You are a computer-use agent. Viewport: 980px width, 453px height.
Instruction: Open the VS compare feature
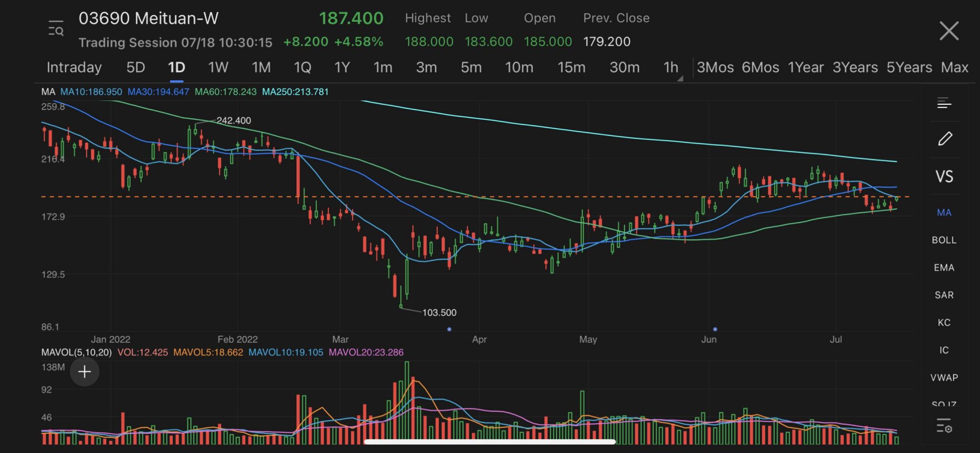944,177
